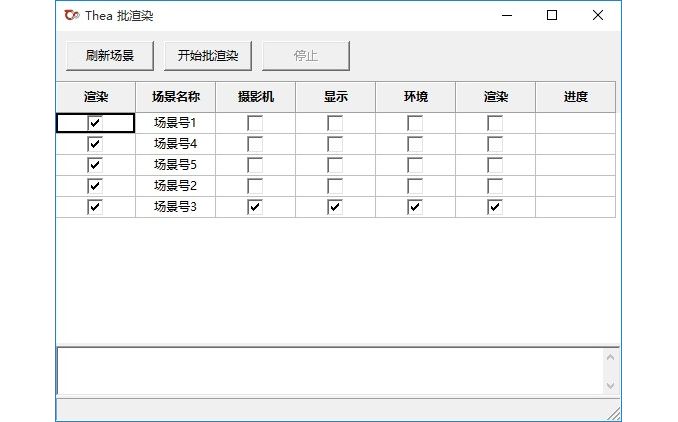Enable second 渲染 column checkbox for 场景号1
678x422 pixels.
(x=495, y=123)
